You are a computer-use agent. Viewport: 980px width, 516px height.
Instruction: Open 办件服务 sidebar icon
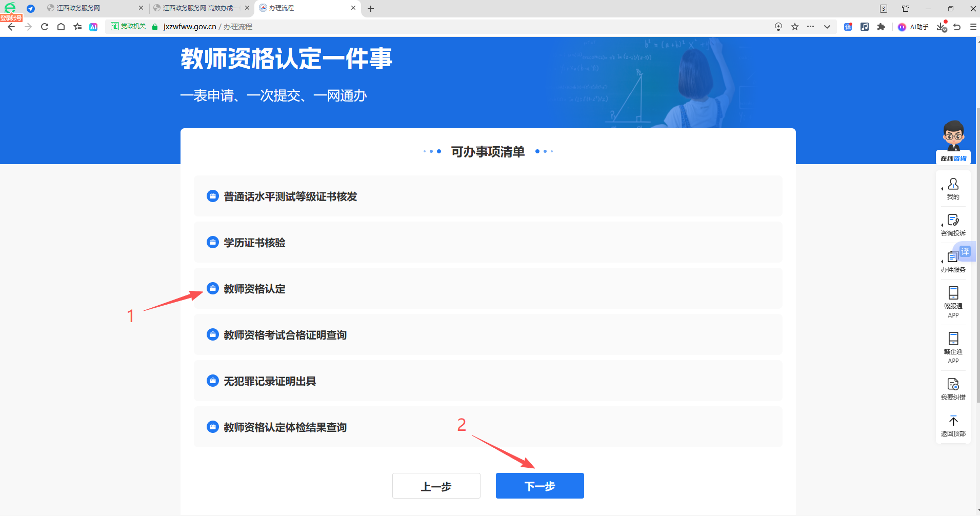pyautogui.click(x=953, y=262)
